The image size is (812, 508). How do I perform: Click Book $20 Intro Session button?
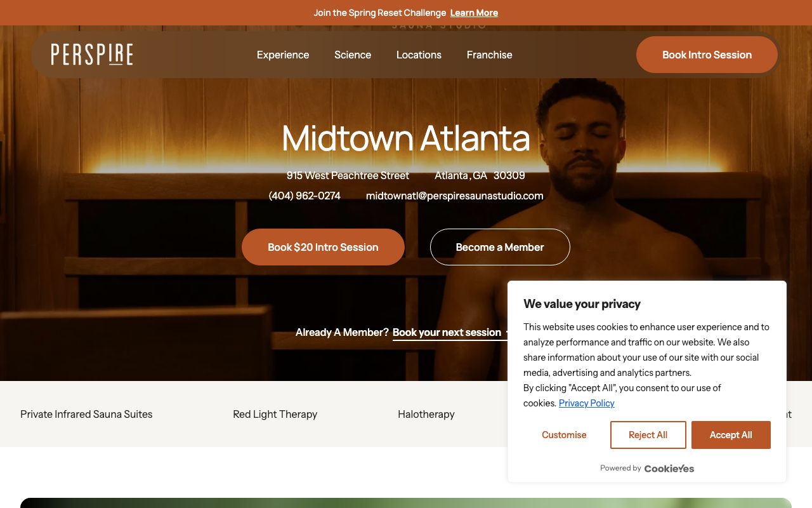coord(323,247)
